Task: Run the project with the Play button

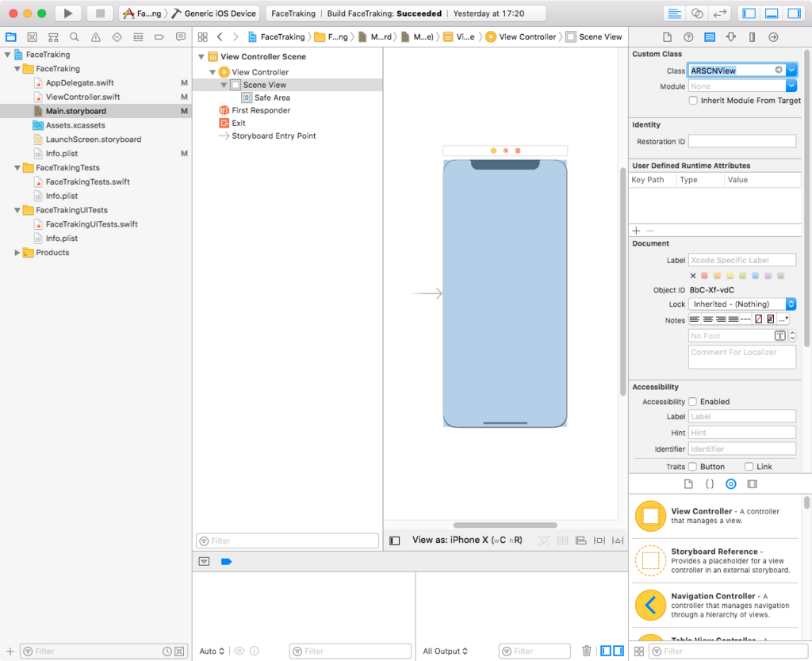Action: pyautogui.click(x=68, y=13)
